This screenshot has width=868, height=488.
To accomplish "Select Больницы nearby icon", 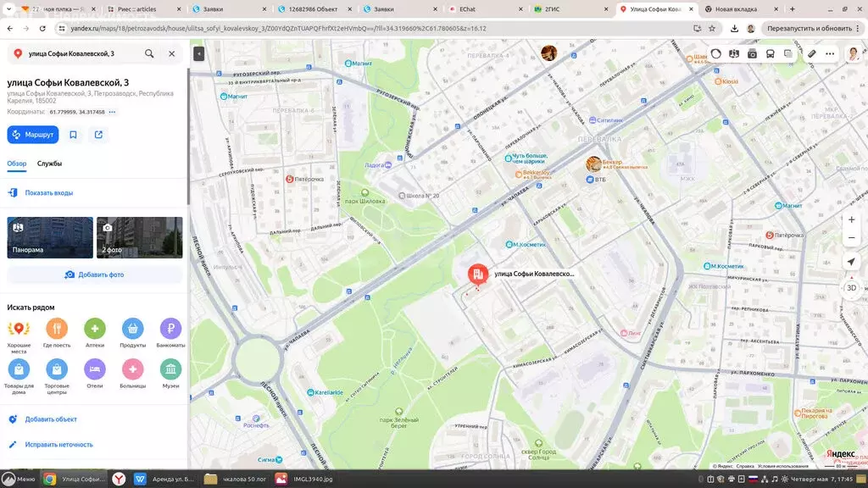I will click(x=133, y=369).
